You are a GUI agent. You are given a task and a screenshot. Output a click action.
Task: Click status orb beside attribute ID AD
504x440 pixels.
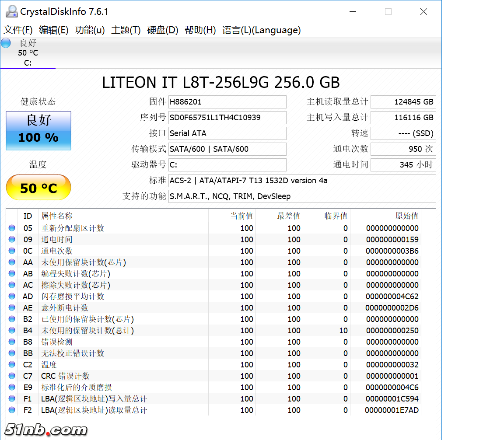(12, 296)
